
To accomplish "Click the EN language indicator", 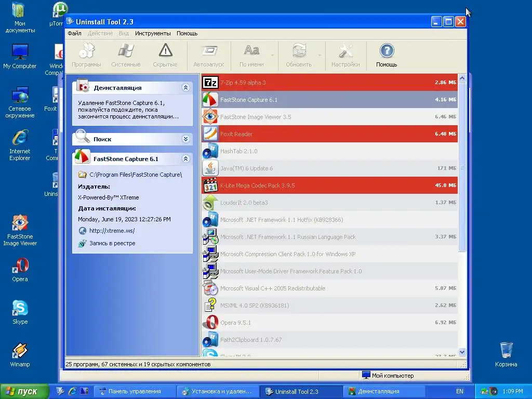I will [x=460, y=391].
